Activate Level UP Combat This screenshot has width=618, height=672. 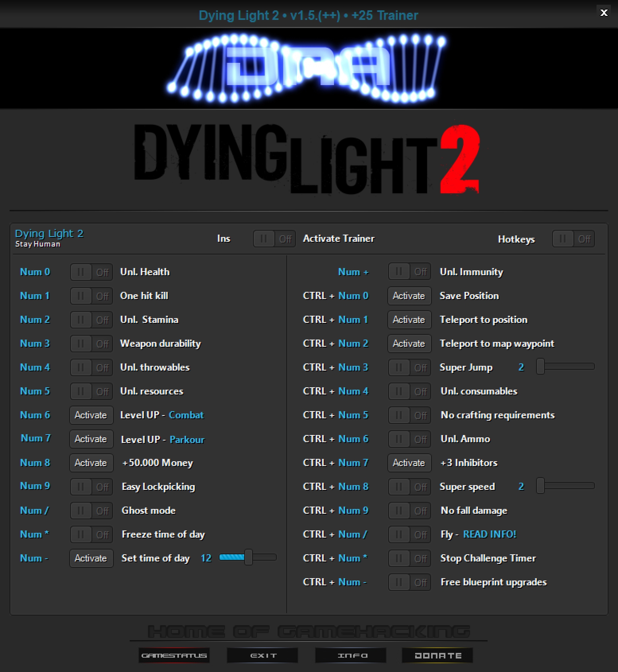pos(91,415)
